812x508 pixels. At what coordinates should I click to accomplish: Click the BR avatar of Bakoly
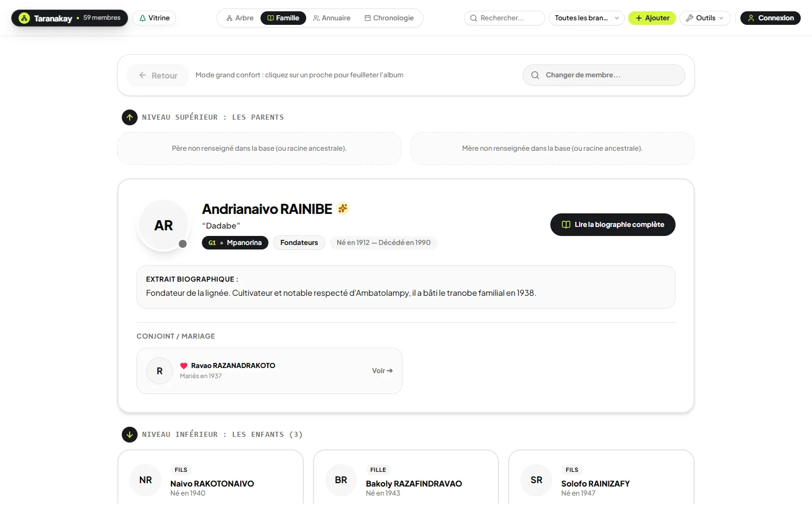click(x=341, y=480)
